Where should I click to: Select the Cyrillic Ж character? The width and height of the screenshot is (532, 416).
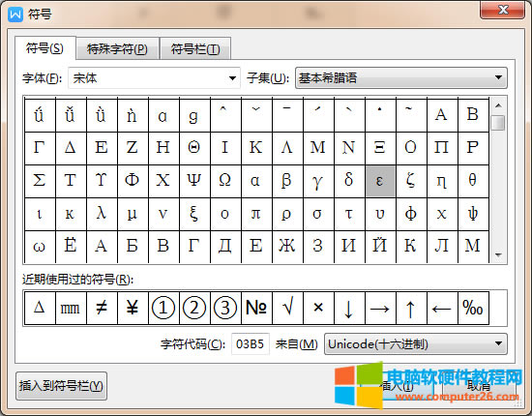pos(287,247)
